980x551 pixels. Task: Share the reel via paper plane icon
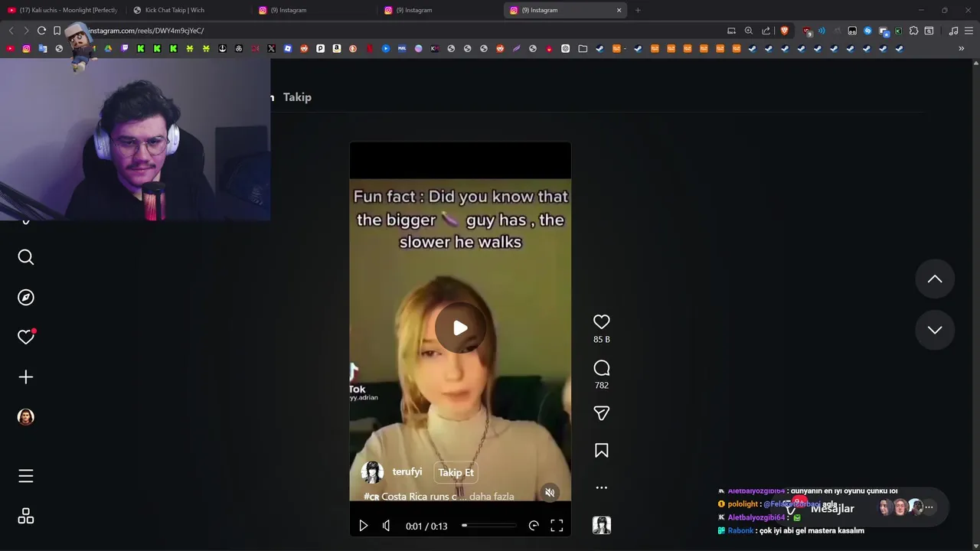click(x=602, y=413)
